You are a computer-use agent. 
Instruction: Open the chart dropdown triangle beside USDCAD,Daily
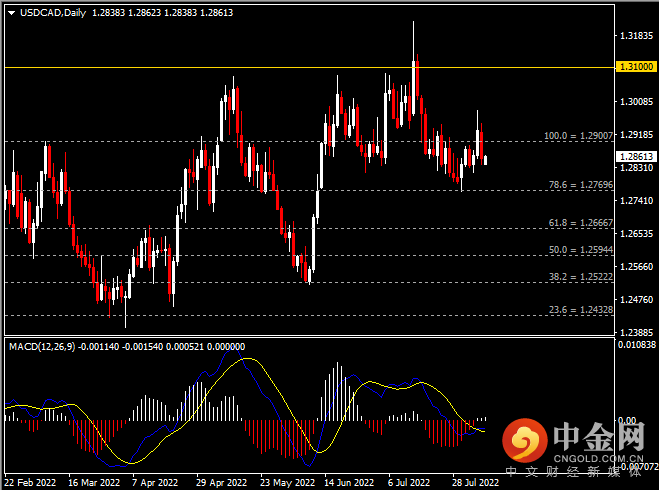11,13
